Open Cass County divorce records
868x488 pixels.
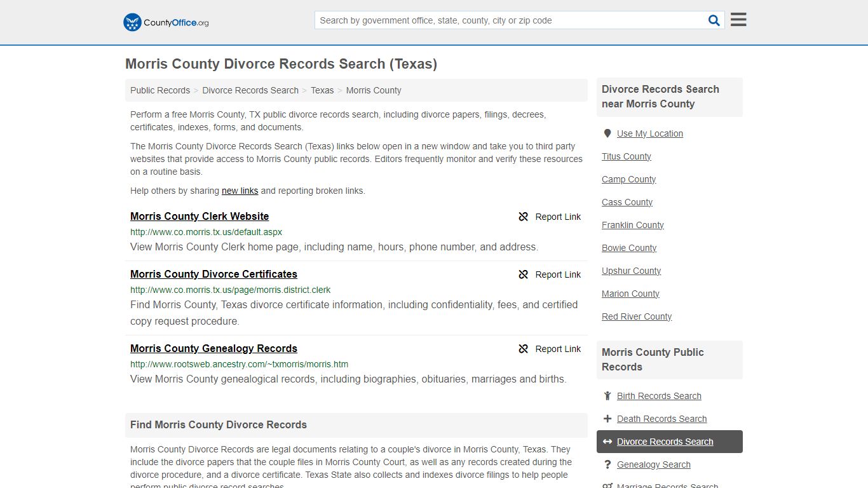tap(627, 202)
